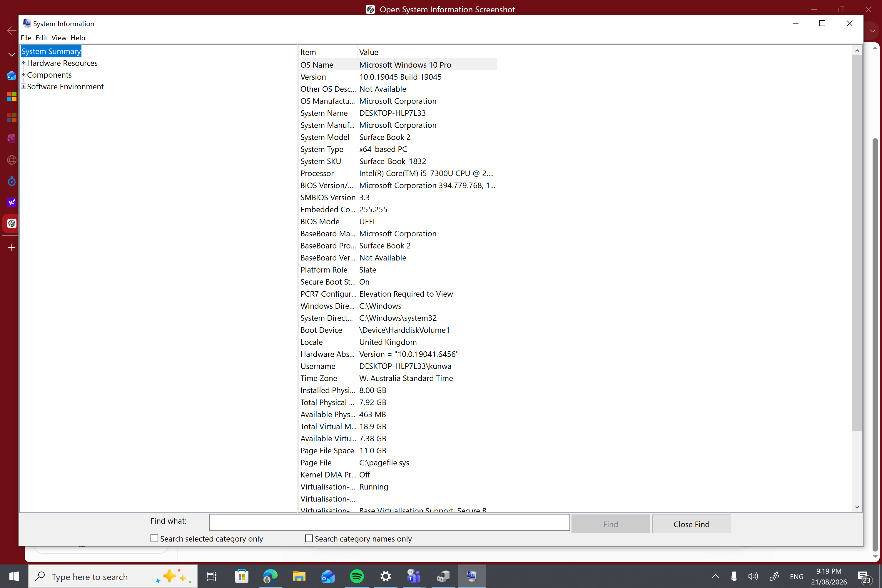Select the BIOS Mode row
This screenshot has height=588, width=882.
(x=398, y=221)
